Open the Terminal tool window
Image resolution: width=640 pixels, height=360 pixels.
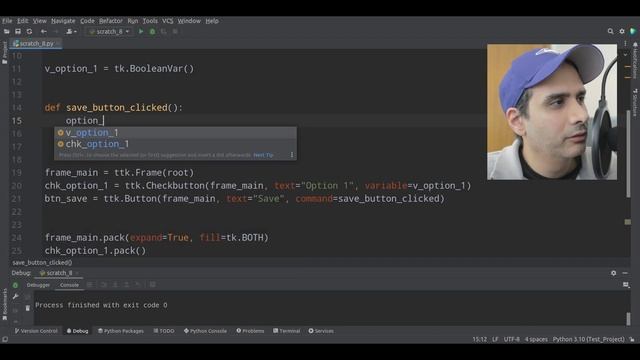287,331
